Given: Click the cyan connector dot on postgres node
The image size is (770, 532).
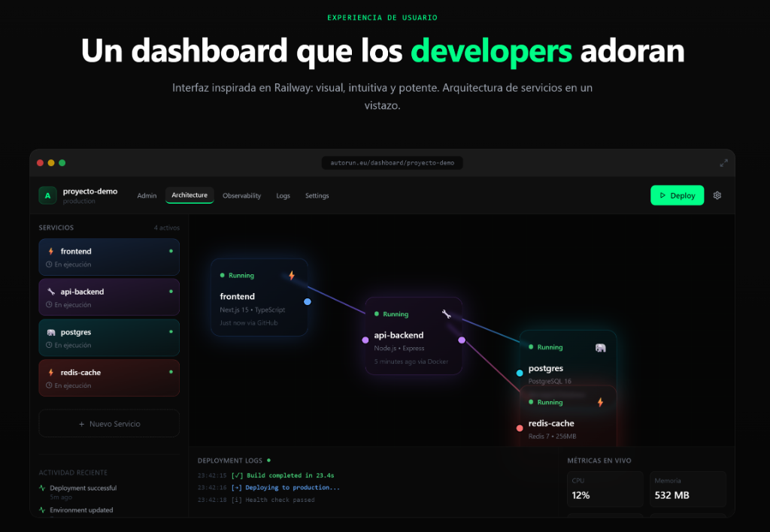Looking at the screenshot, I should pos(520,373).
